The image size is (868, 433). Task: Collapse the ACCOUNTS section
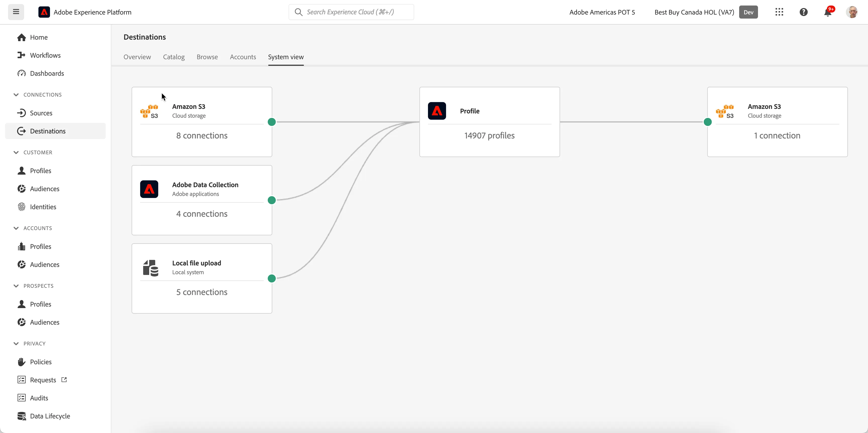click(x=16, y=228)
